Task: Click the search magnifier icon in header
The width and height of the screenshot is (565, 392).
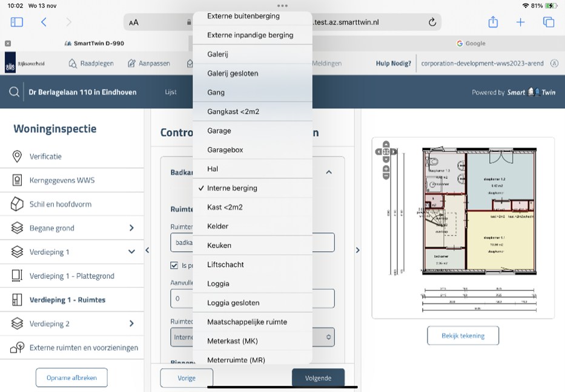Action: pyautogui.click(x=14, y=92)
